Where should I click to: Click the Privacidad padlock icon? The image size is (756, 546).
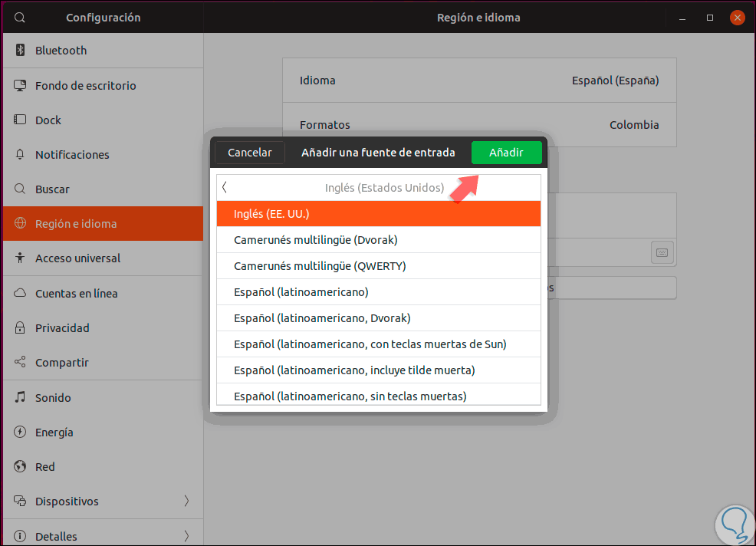20,327
